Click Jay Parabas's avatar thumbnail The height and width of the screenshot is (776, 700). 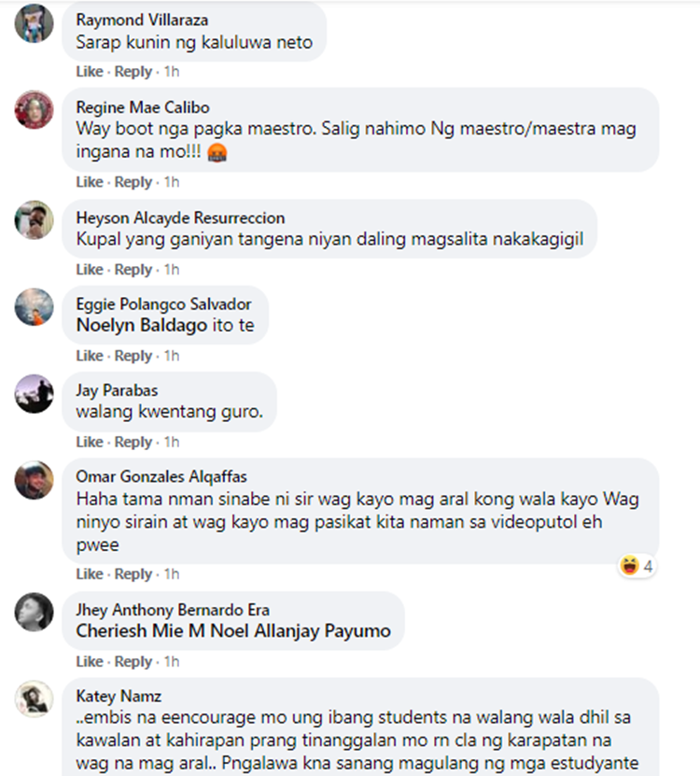point(34,393)
